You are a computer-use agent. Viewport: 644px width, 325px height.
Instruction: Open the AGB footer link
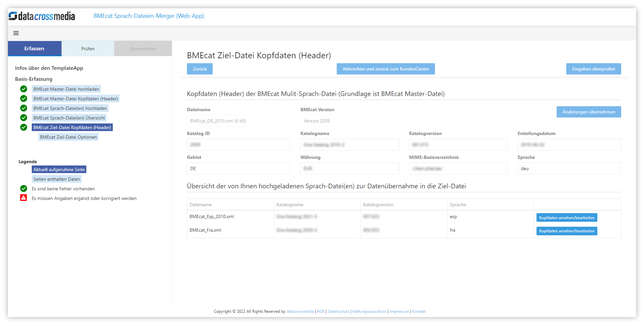point(321,311)
